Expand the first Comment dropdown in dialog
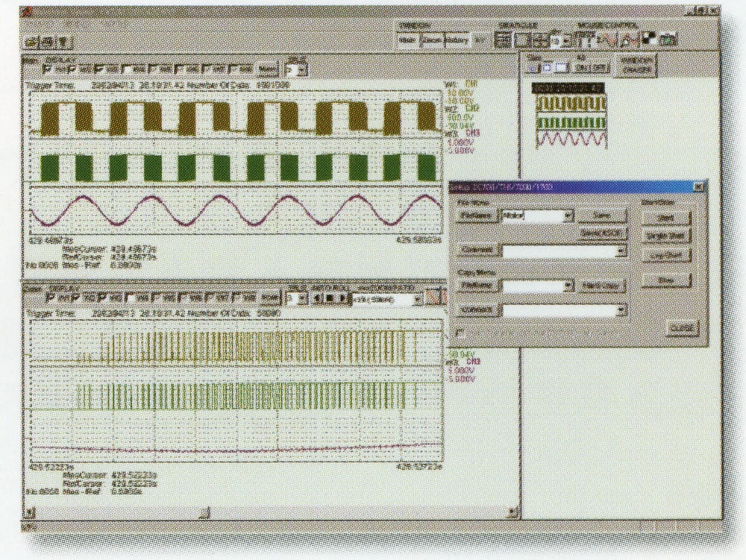Image resolution: width=746 pixels, height=560 pixels. (x=621, y=252)
